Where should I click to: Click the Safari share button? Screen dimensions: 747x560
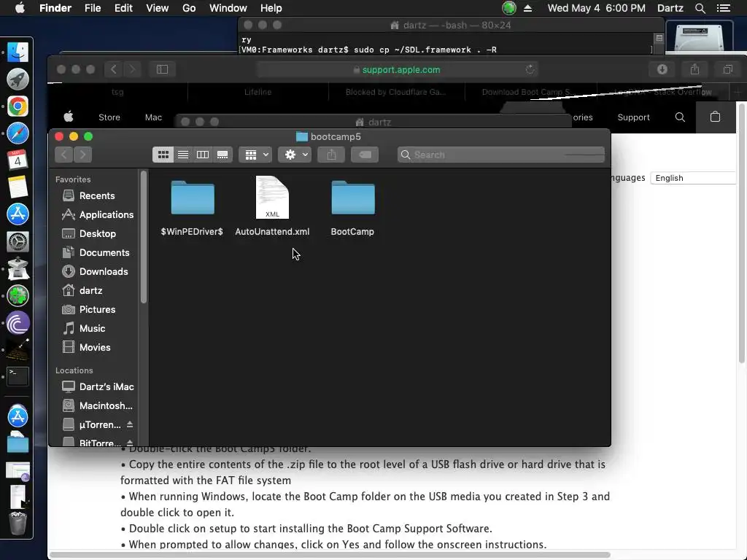pos(695,69)
